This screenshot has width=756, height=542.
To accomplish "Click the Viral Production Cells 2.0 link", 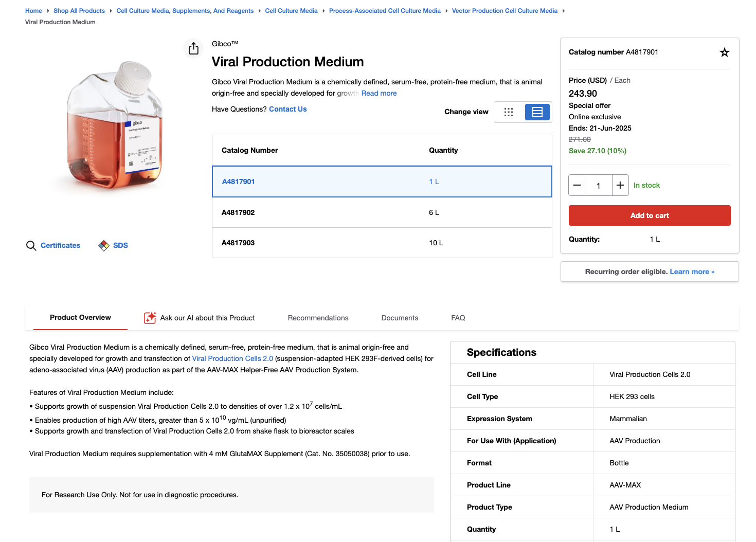I will (x=232, y=358).
